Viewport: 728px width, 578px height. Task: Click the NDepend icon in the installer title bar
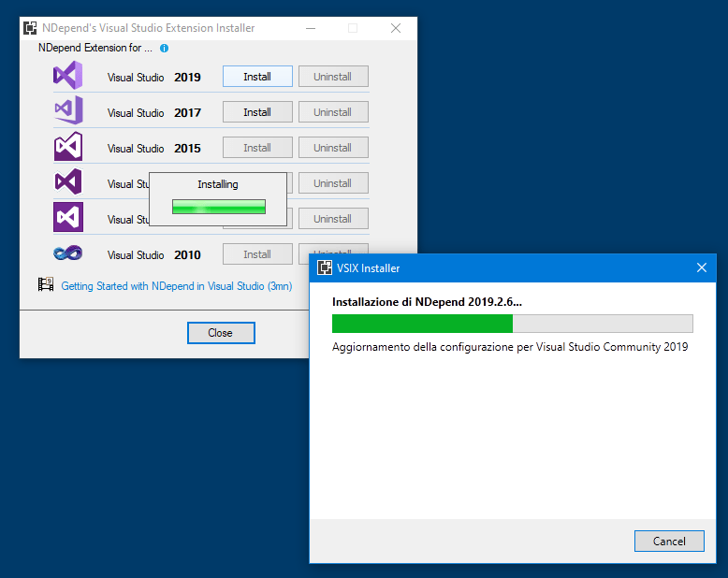(x=30, y=28)
